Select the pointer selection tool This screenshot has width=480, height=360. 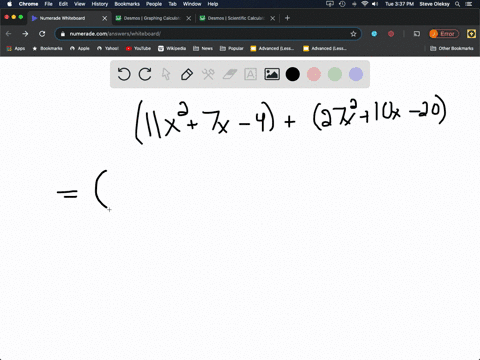[x=166, y=74]
